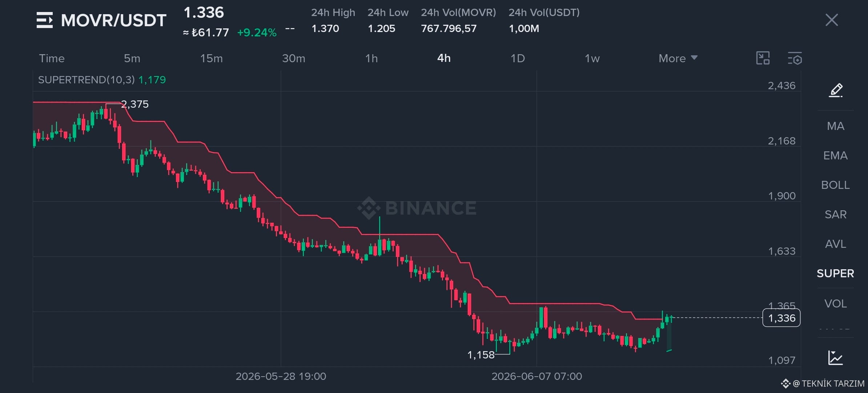Screen dimensions: 868x393
Task: Select the 15m interval
Action: [x=212, y=58]
